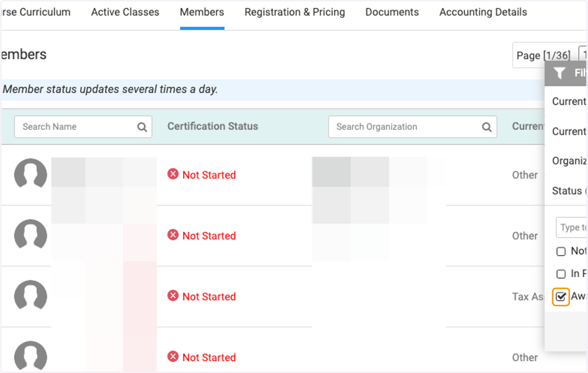Image resolution: width=588 pixels, height=373 pixels.
Task: Click the second row's Other value
Action: pos(525,236)
